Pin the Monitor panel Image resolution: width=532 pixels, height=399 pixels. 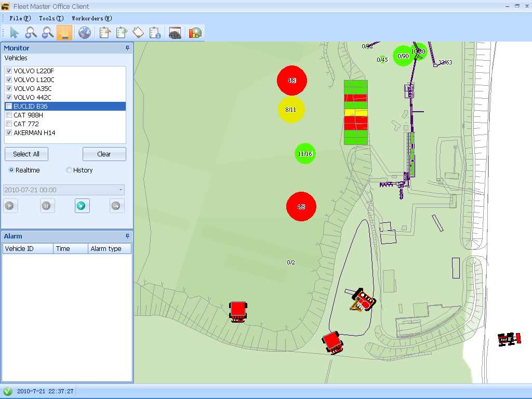tap(128, 48)
